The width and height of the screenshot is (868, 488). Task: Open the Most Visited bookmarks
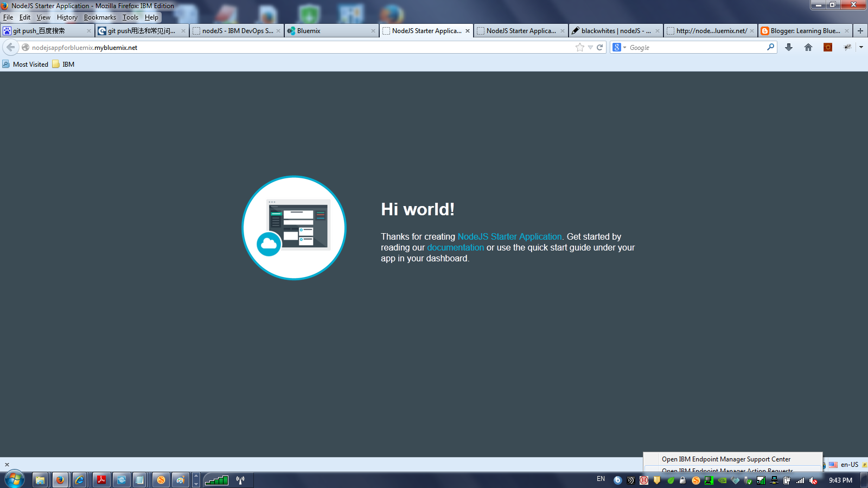(25, 64)
